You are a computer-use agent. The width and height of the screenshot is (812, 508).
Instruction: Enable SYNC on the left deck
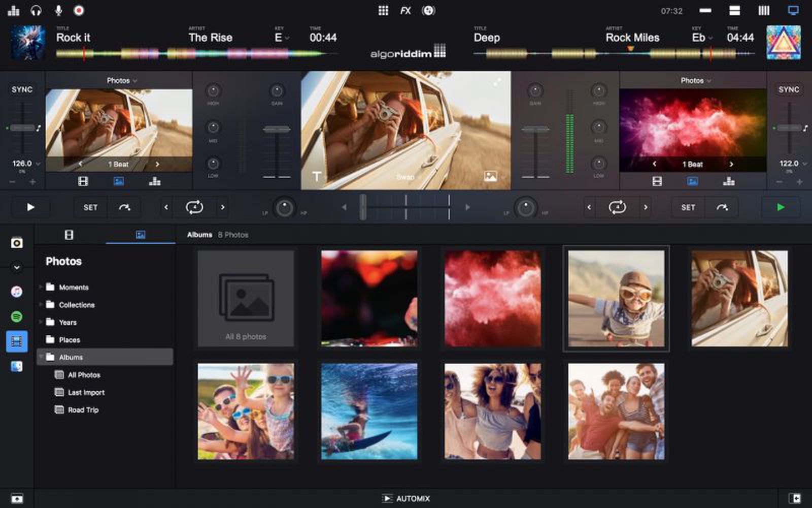[21, 89]
